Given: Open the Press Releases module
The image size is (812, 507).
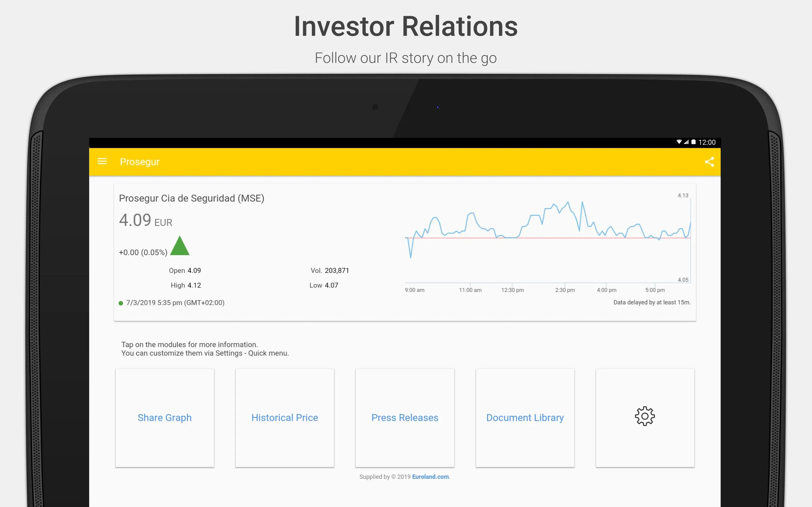Looking at the screenshot, I should tap(405, 417).
